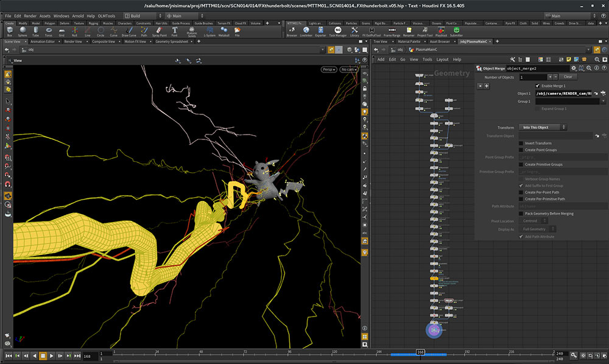Launch the L-System shelf tool
This screenshot has height=364, width=609.
(209, 32)
